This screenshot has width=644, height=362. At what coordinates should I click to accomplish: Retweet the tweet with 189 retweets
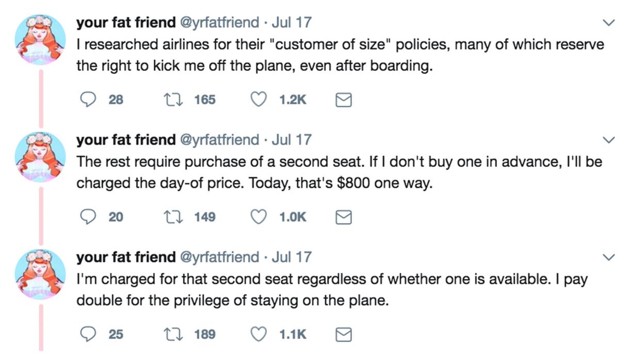(x=173, y=334)
